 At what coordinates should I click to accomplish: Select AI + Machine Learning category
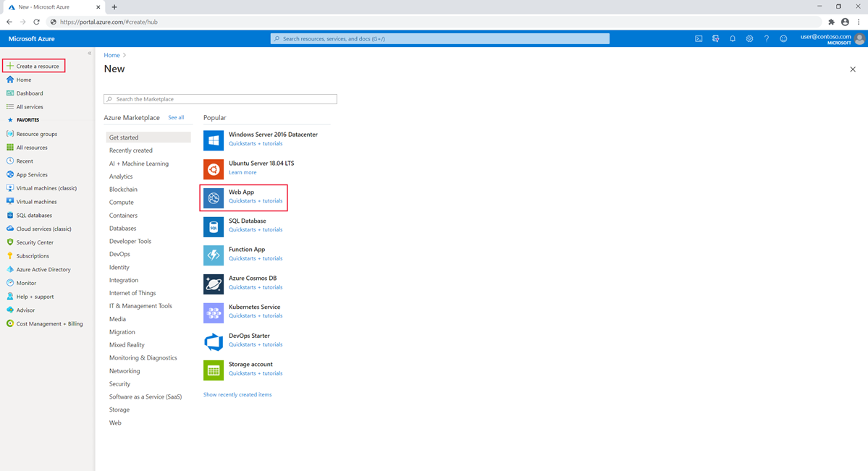click(139, 164)
